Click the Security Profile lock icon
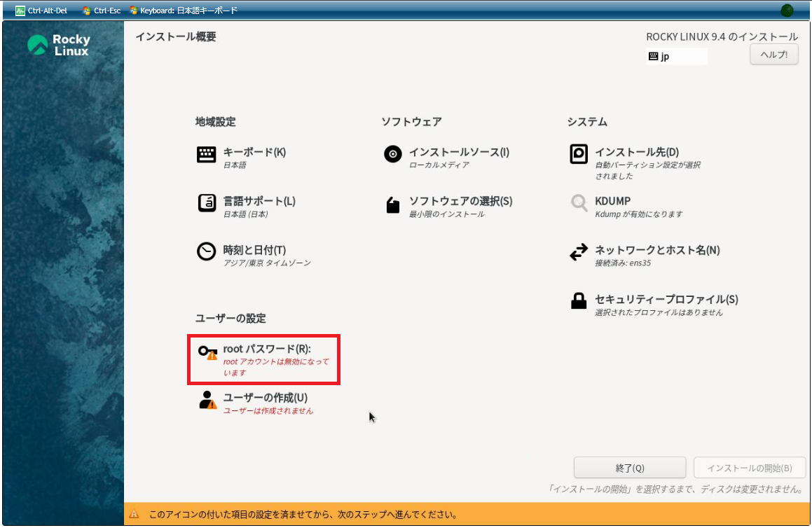This screenshot has width=812, height=528. [579, 301]
